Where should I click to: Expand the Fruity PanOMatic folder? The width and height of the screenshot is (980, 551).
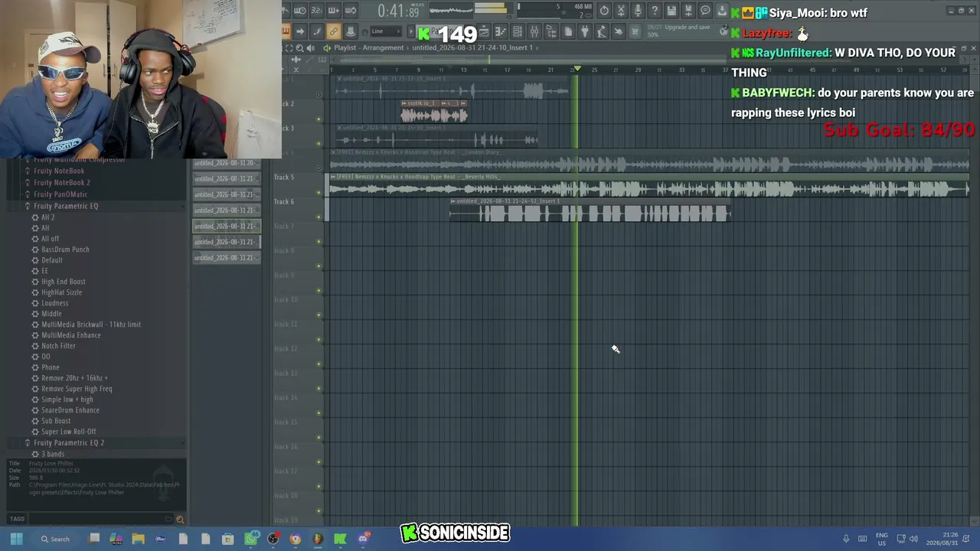pos(60,194)
